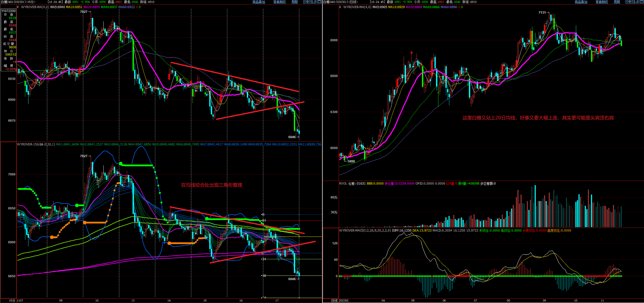Click split-layout icon in daily chart header
Image resolution: width=644 pixels, height=303 pixels.
636,2
